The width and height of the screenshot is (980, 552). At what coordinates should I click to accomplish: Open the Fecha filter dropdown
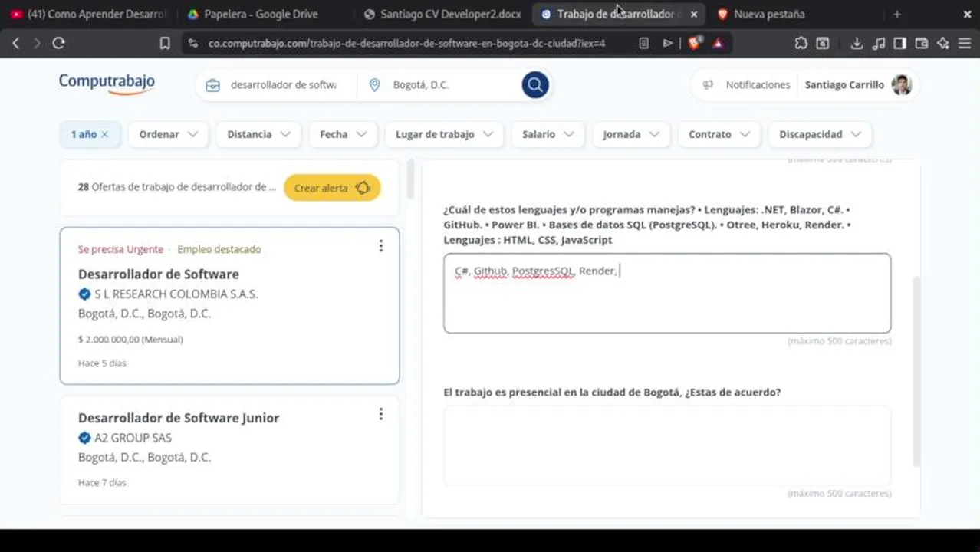pos(343,134)
